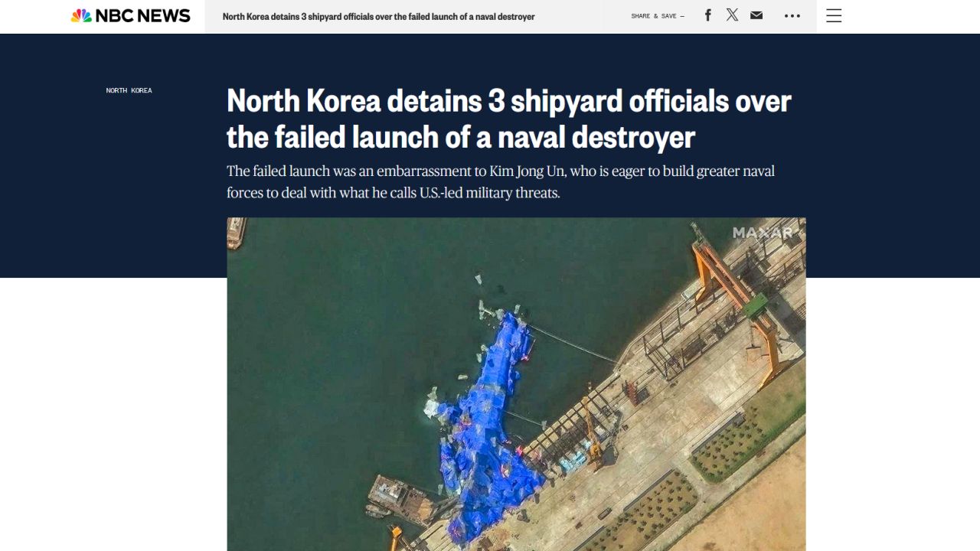Click the sticky header article title
The height and width of the screenshot is (551, 980).
click(379, 16)
